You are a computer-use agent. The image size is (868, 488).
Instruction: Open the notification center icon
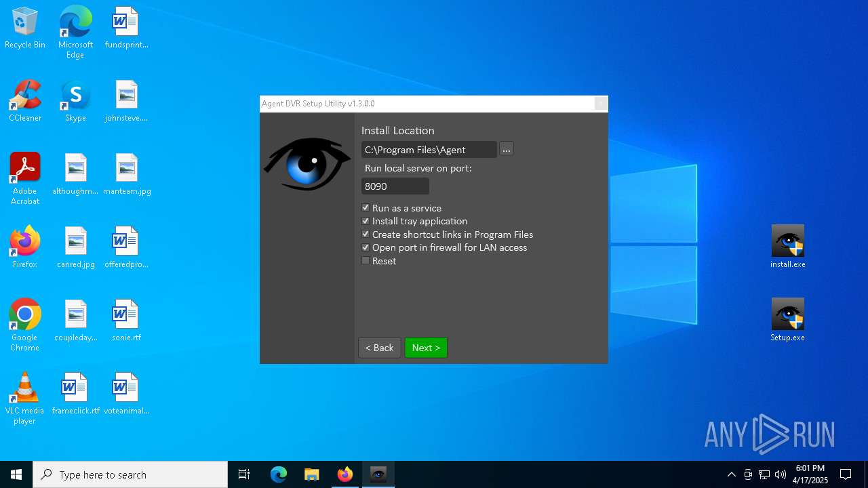coord(846,474)
